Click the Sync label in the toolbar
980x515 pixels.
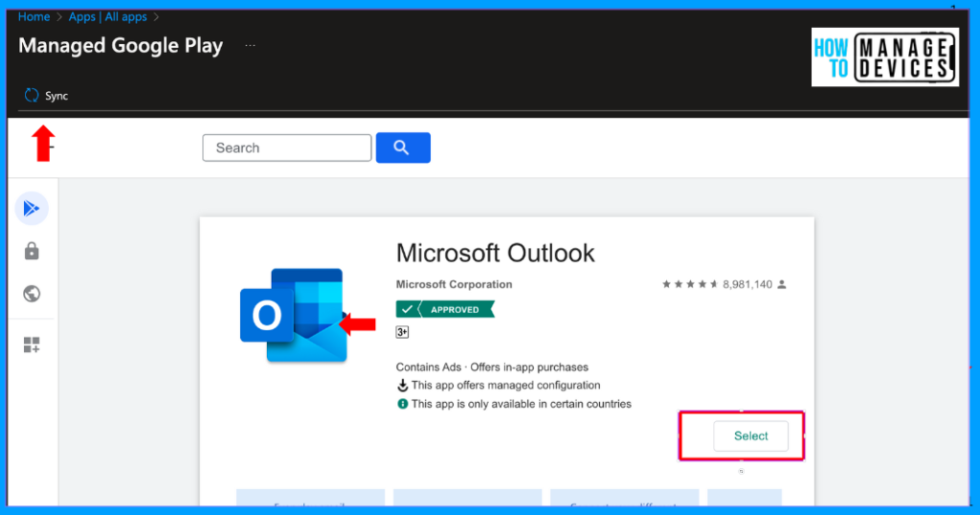click(x=56, y=96)
